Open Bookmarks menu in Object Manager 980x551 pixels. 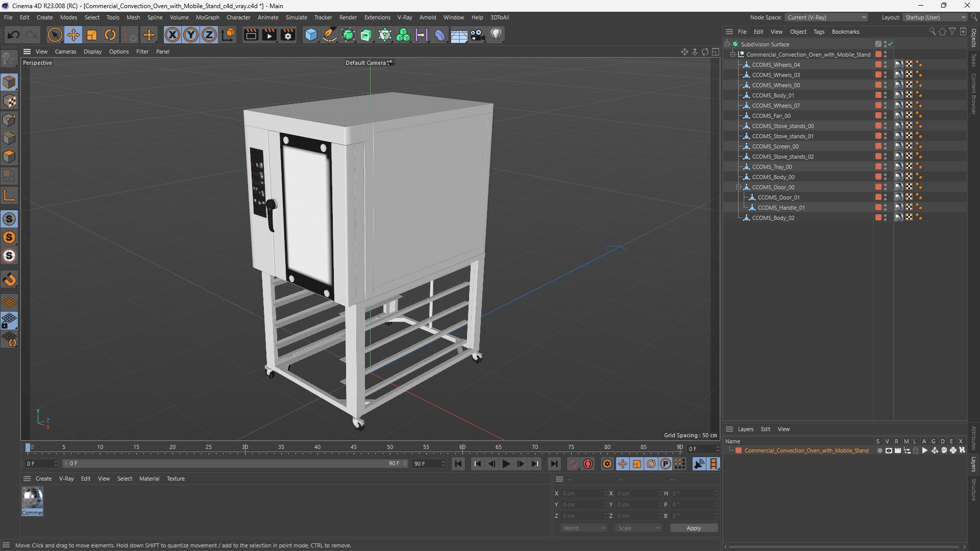click(845, 32)
